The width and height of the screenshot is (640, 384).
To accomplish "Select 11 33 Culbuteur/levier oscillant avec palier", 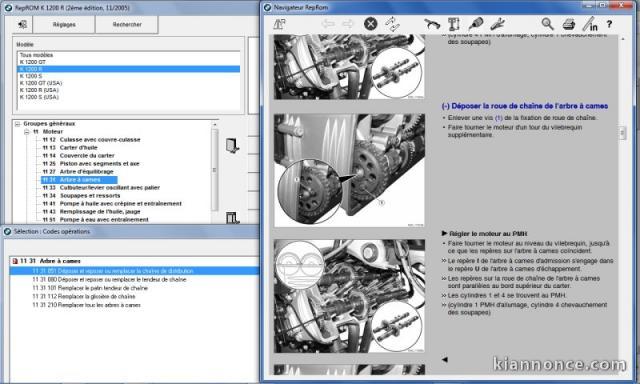I will [101, 188].
